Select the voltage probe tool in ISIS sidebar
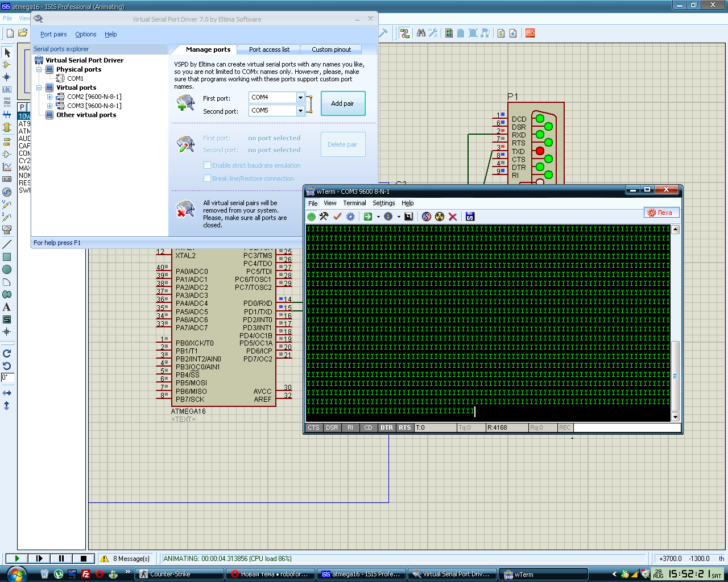Viewport: 728px width, 582px height. pos(7,205)
